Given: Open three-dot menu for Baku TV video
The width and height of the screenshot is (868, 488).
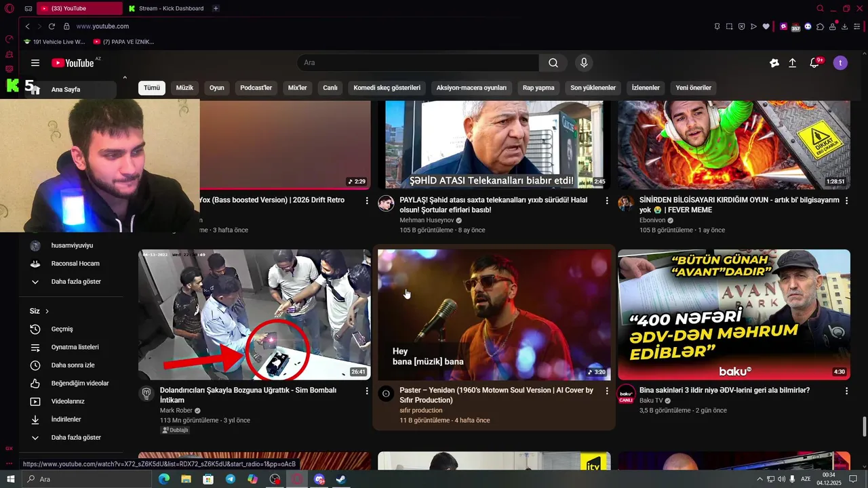Looking at the screenshot, I should (x=846, y=391).
